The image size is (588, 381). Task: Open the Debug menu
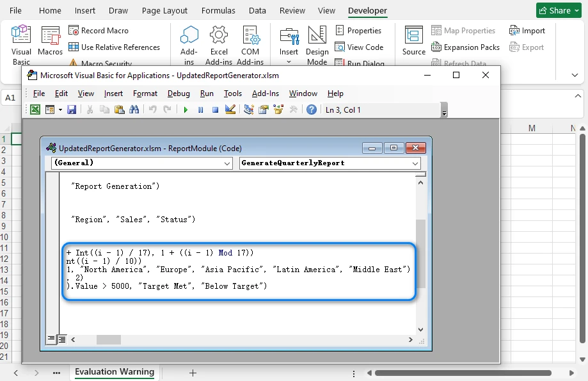tap(178, 93)
